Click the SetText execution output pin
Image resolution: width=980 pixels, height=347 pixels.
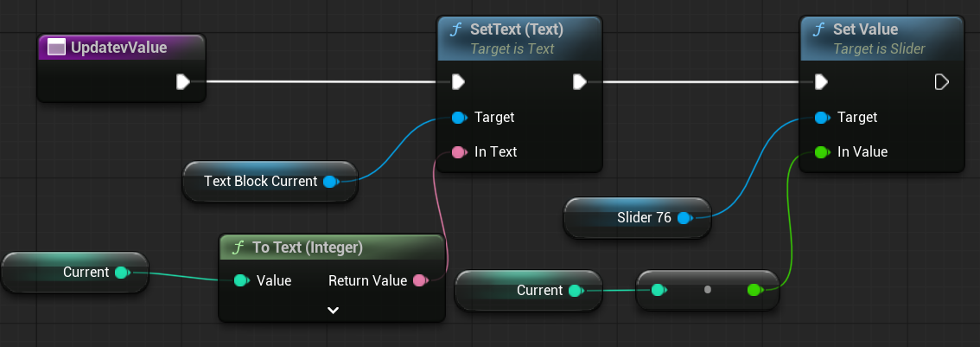[x=579, y=82]
